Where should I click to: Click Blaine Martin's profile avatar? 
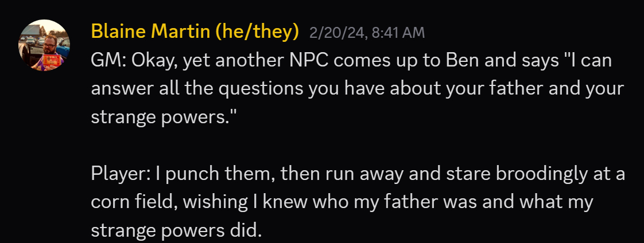pyautogui.click(x=44, y=45)
